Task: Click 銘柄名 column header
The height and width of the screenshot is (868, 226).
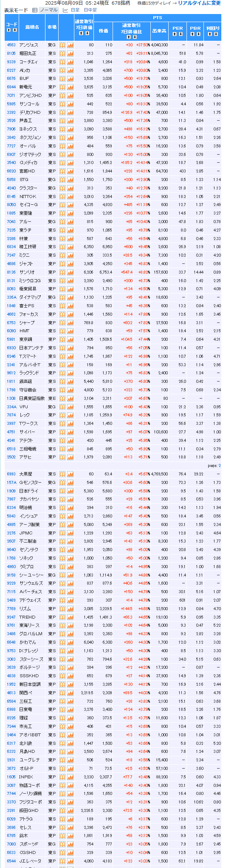Action: point(32,27)
